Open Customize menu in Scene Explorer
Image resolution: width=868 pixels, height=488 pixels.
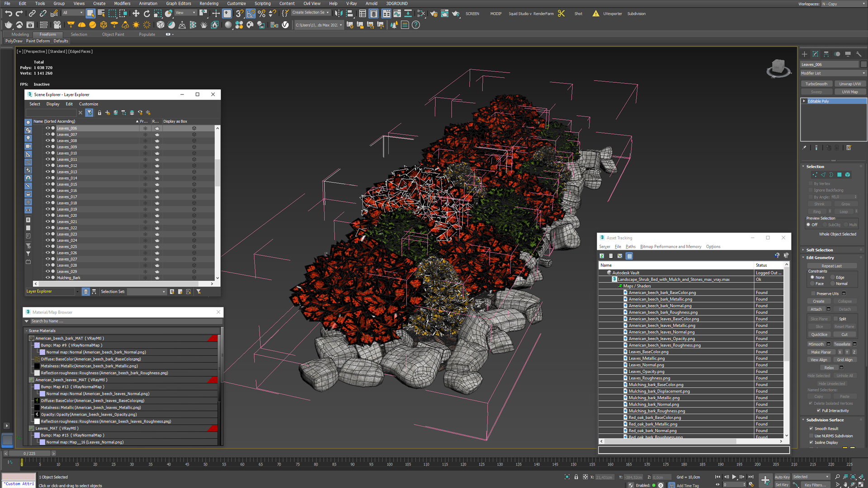[x=89, y=104]
